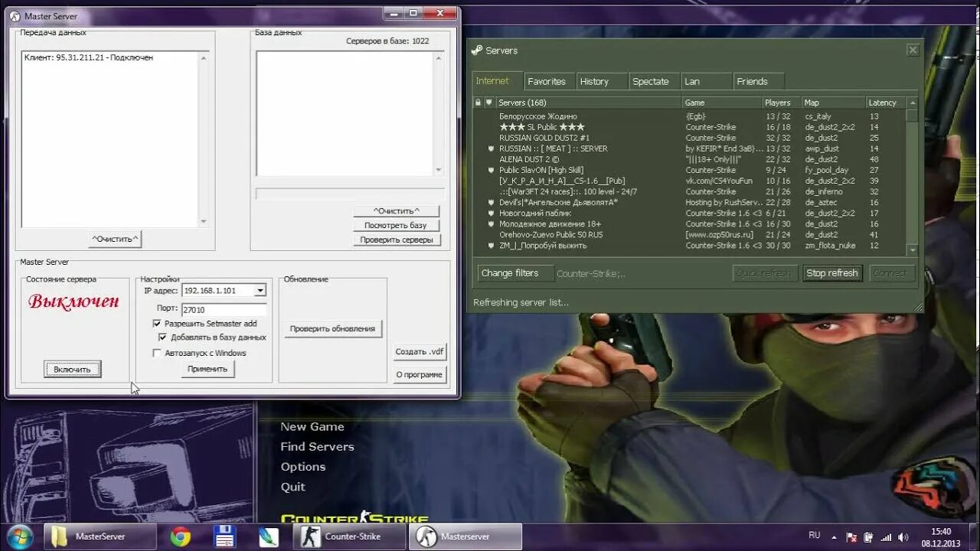Viewport: 980px width, 551px height.
Task: Click shield icon on Молодежное движение row
Action: click(491, 223)
